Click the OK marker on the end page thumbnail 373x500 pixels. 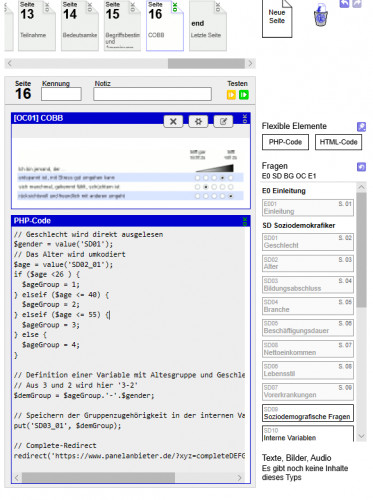[x=218, y=8]
